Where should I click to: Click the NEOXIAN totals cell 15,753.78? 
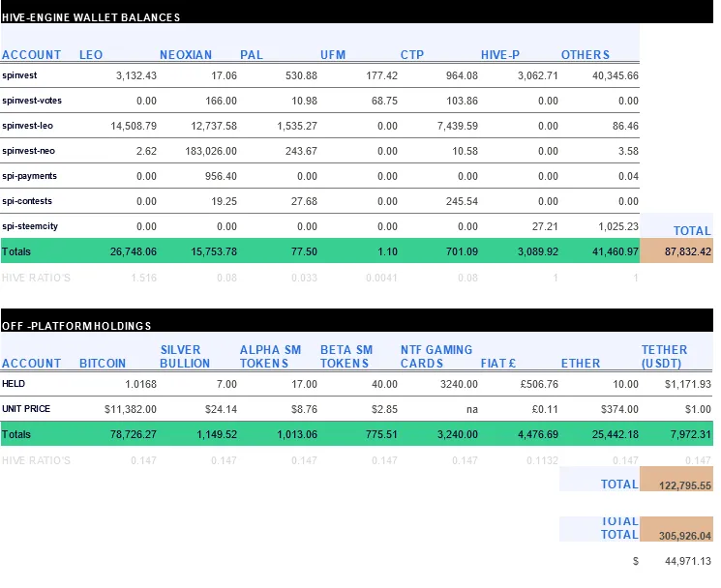214,251
